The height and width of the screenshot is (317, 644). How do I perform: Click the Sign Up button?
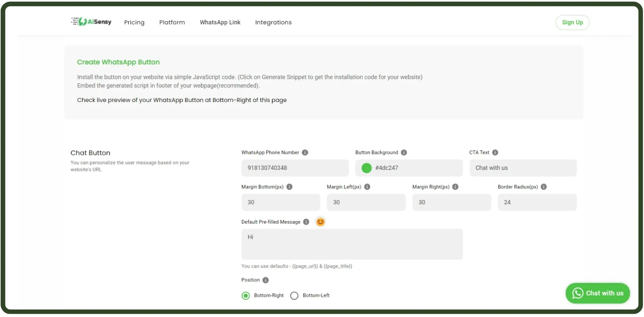tap(573, 22)
